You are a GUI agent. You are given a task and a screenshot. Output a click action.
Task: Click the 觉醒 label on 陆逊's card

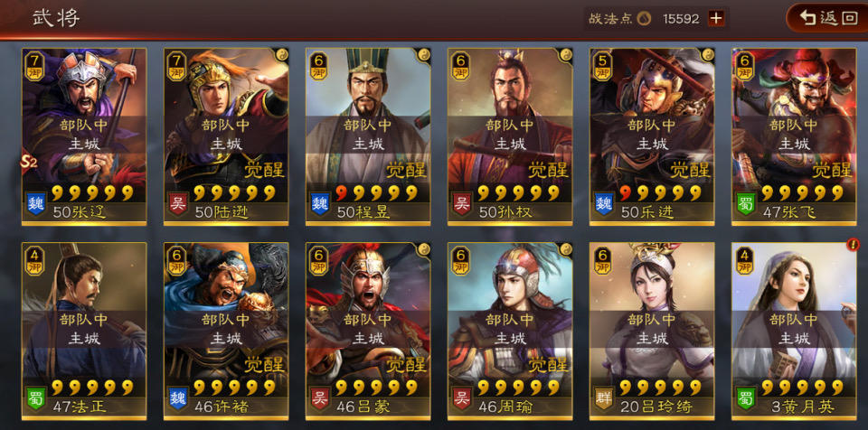[x=264, y=169]
